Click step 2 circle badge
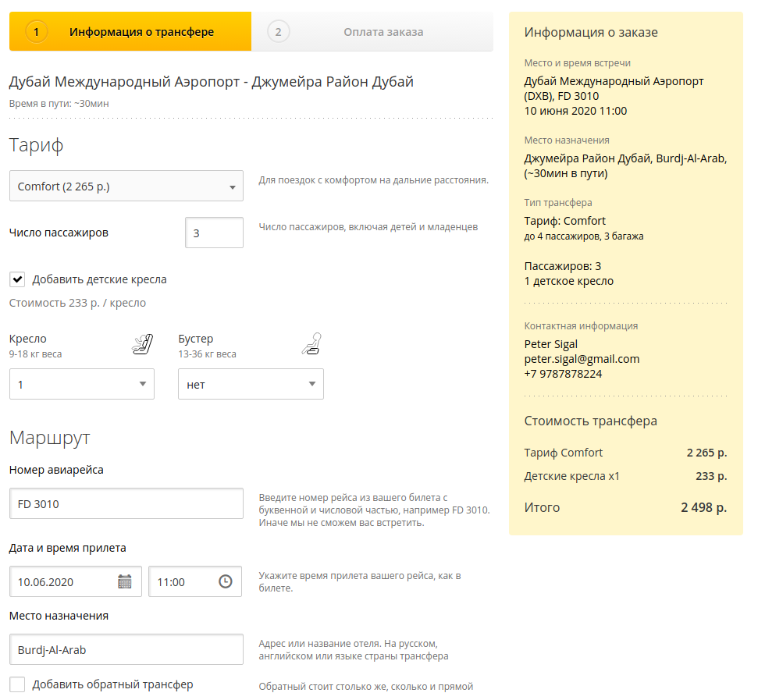 click(x=278, y=32)
